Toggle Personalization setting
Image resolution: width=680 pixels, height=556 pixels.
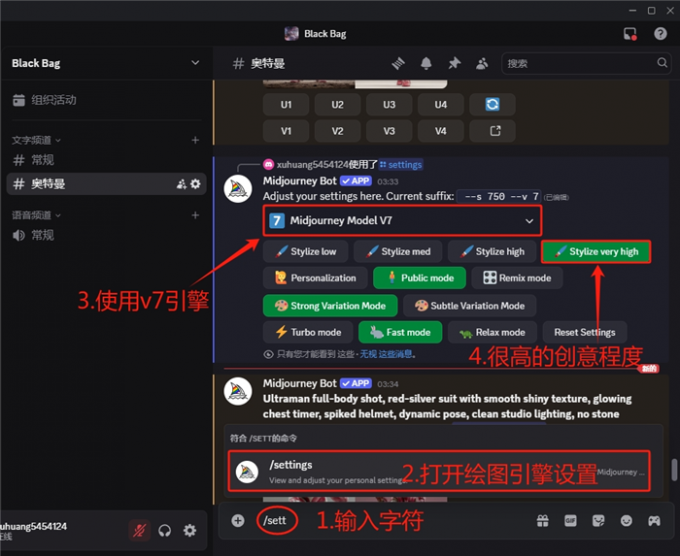click(315, 278)
